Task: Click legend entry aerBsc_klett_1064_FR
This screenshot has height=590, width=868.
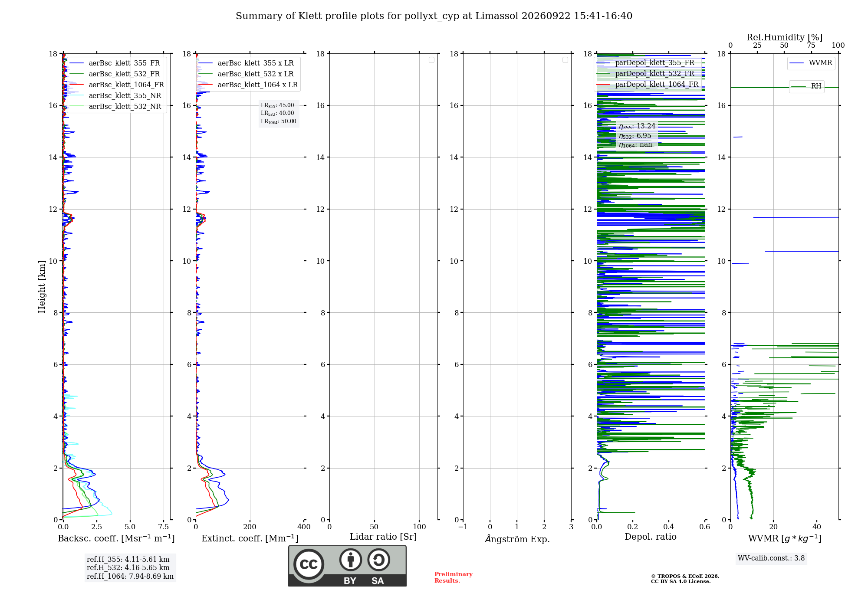Action: [x=117, y=85]
